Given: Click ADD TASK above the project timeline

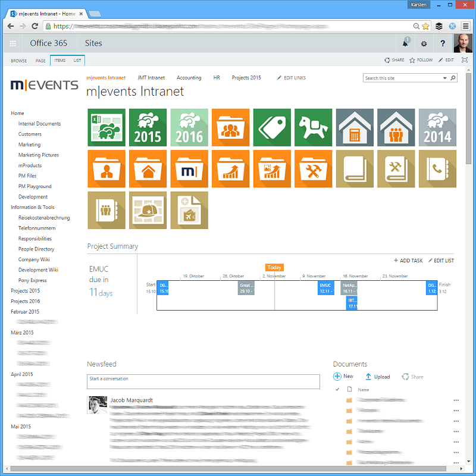Looking at the screenshot, I should coord(408,260).
